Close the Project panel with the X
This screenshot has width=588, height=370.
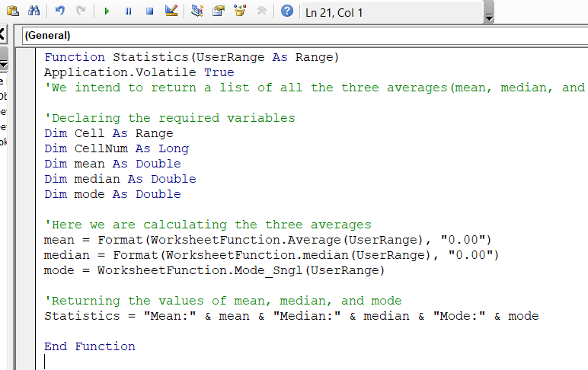[2, 35]
